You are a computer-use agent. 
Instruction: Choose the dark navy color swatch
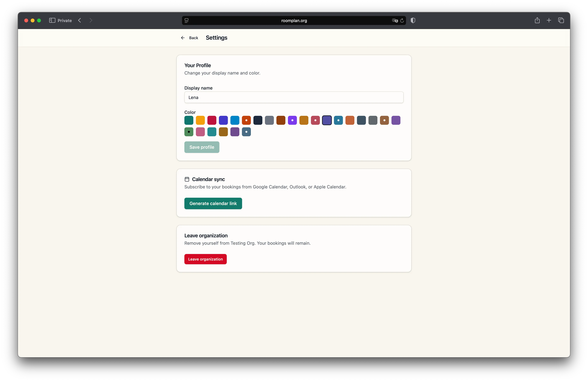pos(258,120)
